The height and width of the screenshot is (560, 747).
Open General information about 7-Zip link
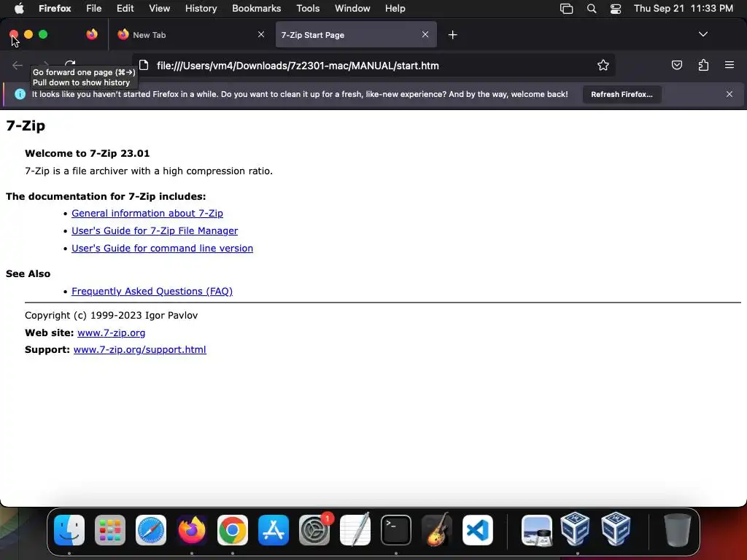click(x=147, y=214)
